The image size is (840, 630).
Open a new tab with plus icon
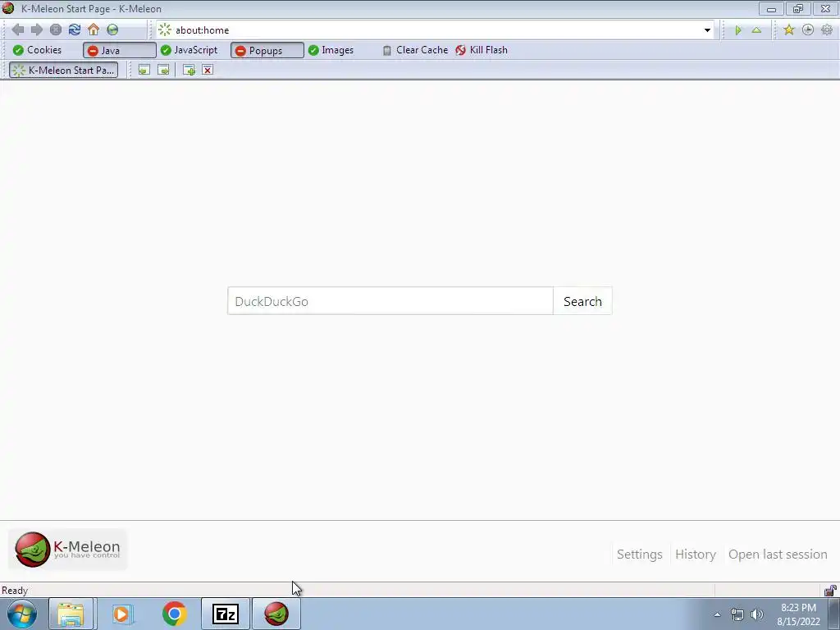[189, 71]
